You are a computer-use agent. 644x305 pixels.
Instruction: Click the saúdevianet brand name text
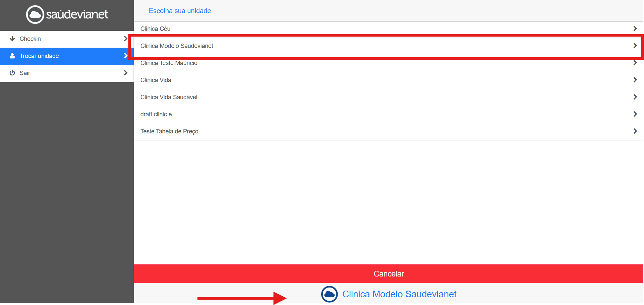(x=77, y=14)
